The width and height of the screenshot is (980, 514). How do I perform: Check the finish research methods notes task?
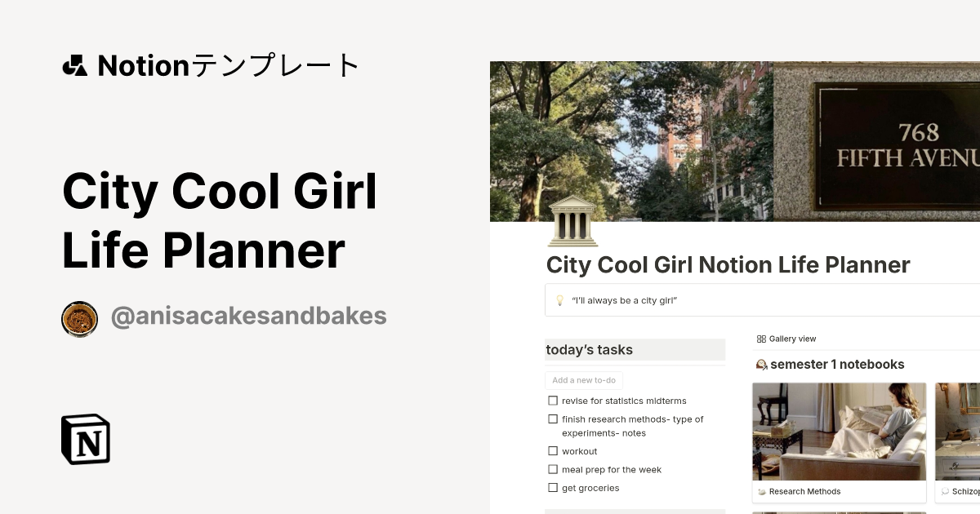point(553,419)
